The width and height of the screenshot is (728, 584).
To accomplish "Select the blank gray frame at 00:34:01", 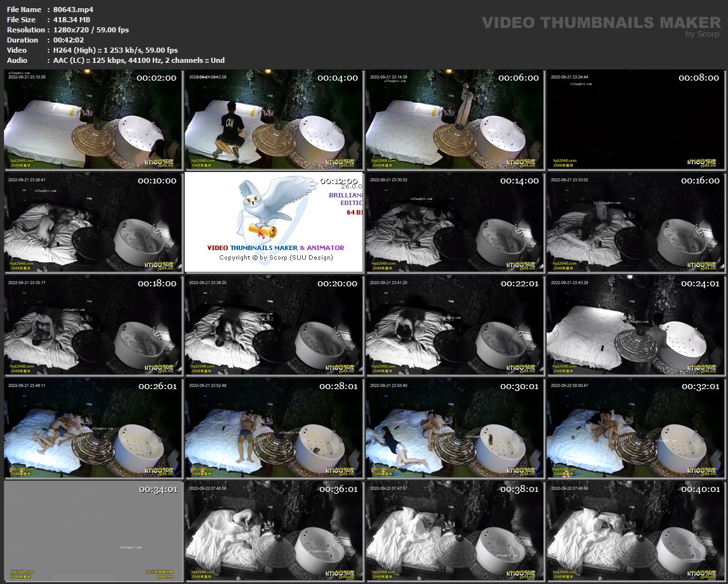I will [x=93, y=531].
